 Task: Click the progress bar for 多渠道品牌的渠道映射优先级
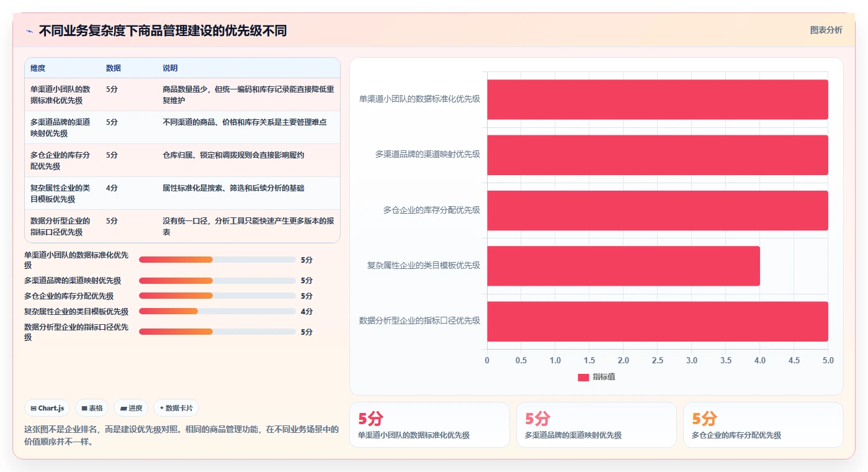click(x=217, y=281)
